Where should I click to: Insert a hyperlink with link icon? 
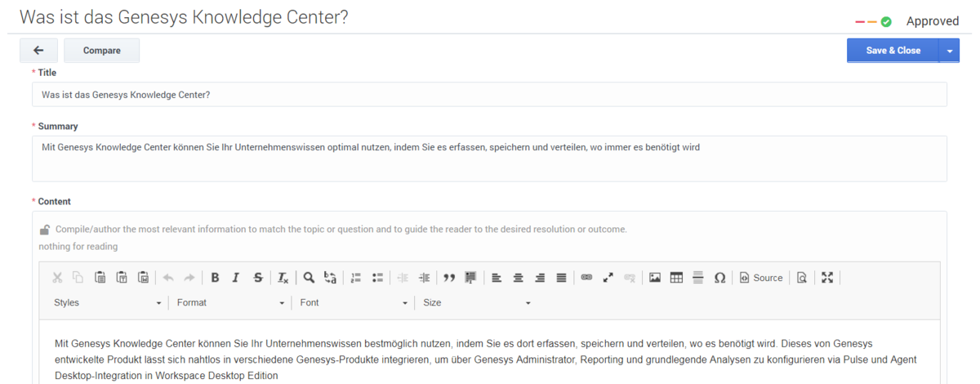586,278
